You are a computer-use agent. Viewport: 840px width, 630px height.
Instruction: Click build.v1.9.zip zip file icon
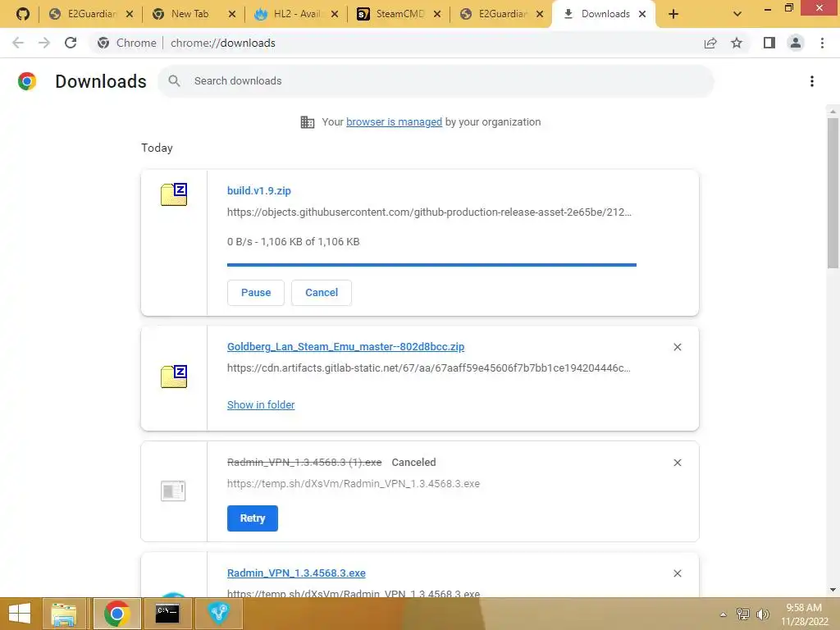pyautogui.click(x=174, y=194)
